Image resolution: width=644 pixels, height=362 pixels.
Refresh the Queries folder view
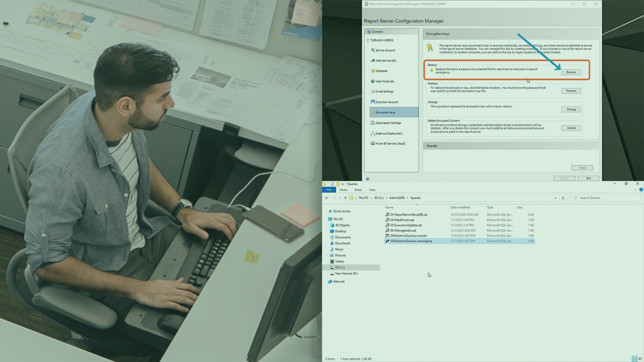tap(563, 198)
